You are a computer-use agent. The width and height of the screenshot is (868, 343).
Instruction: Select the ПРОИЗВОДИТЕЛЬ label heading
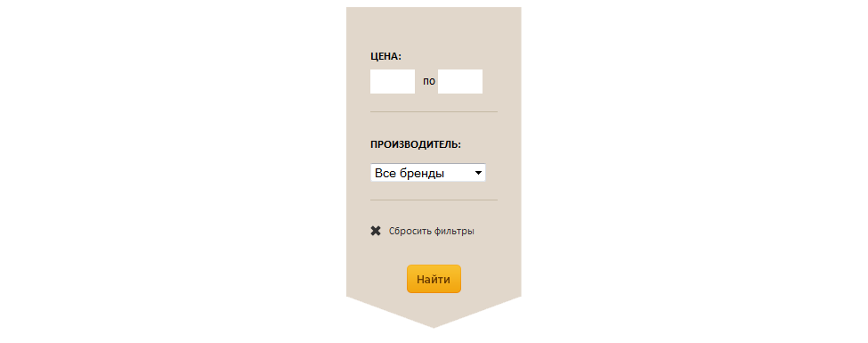(416, 144)
